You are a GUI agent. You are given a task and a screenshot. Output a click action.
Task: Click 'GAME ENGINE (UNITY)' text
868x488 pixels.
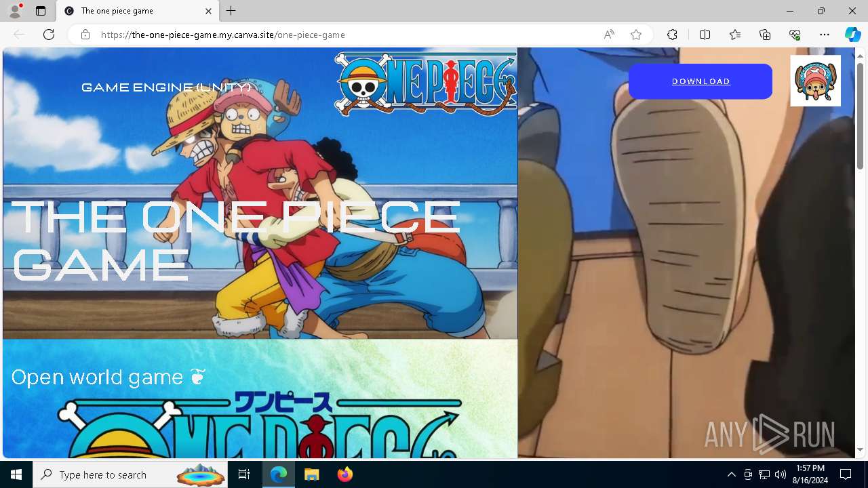click(166, 87)
